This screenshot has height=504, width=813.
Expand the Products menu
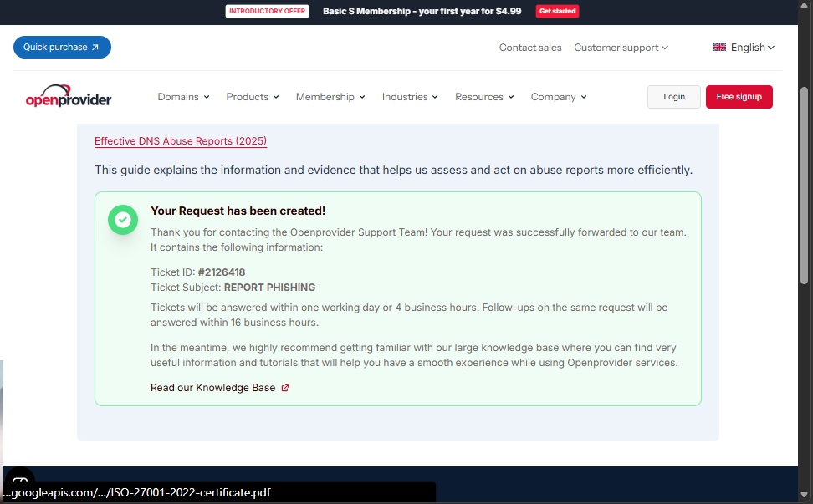(x=253, y=97)
